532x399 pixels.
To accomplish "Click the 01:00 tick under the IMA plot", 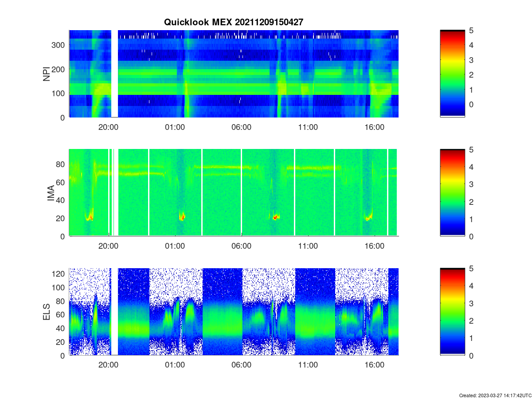I will (175, 246).
